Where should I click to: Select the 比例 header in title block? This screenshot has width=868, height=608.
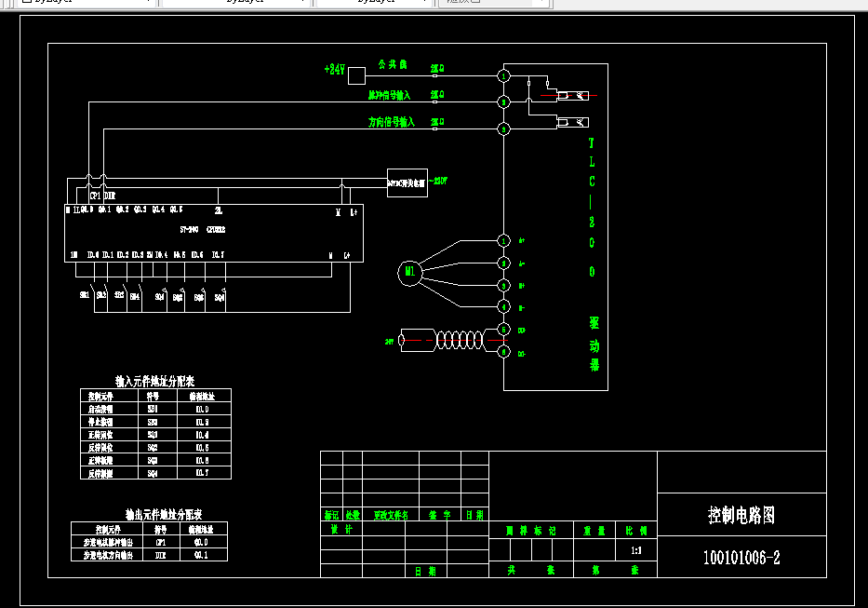[x=636, y=531]
